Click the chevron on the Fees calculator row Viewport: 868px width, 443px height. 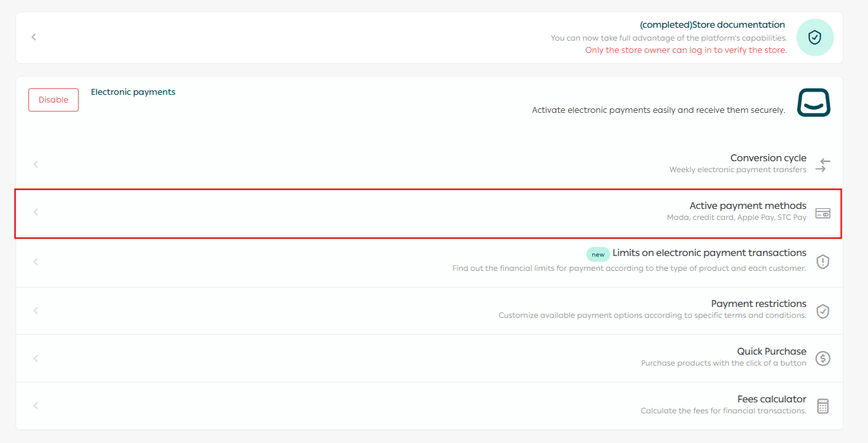36,406
